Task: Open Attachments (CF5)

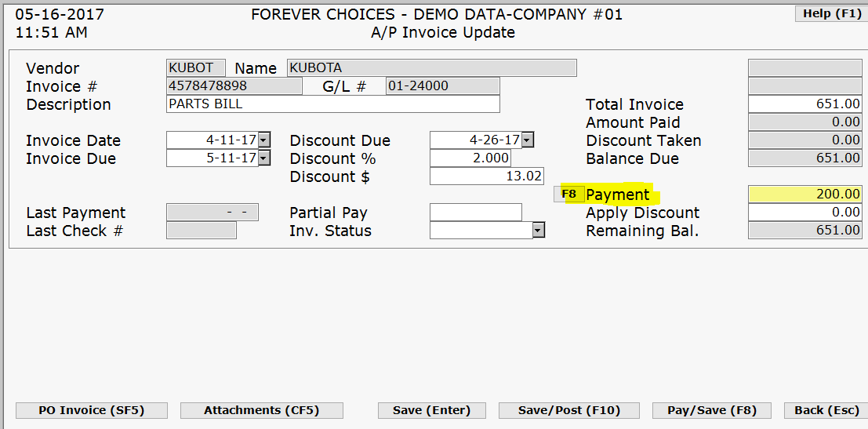Action: [261, 410]
